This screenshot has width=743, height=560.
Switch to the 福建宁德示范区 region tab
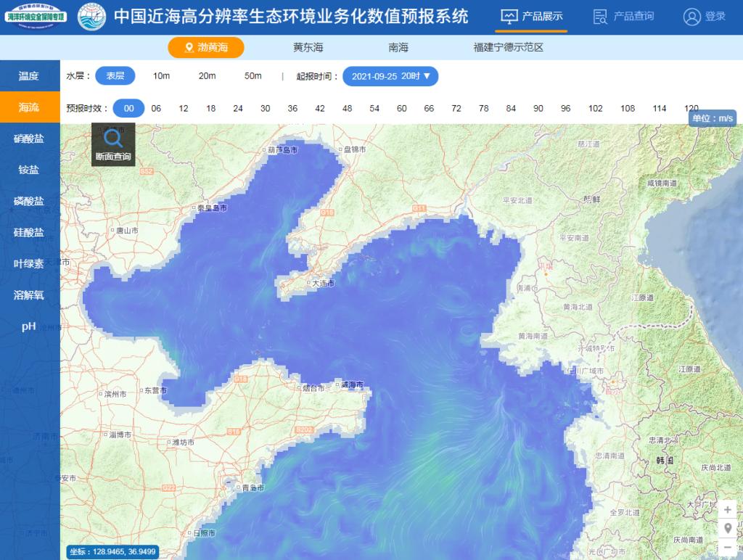(x=508, y=47)
